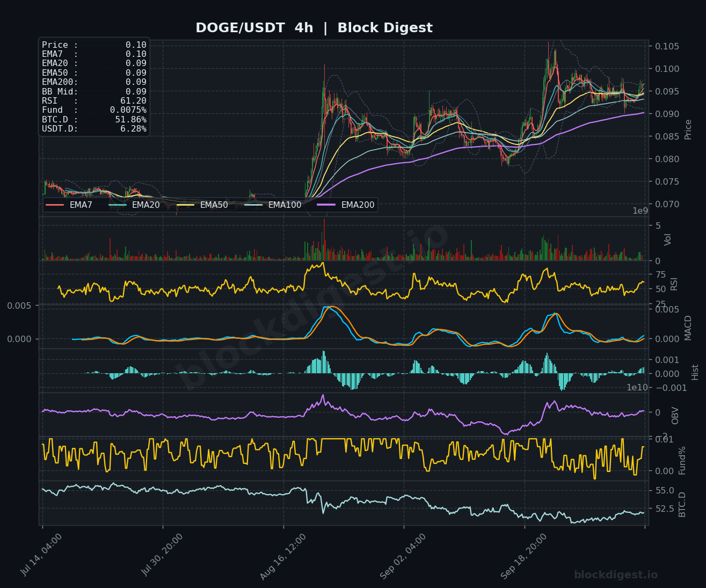The width and height of the screenshot is (706, 588).
Task: Click the 0.075 price axis tick
Action: [667, 182]
